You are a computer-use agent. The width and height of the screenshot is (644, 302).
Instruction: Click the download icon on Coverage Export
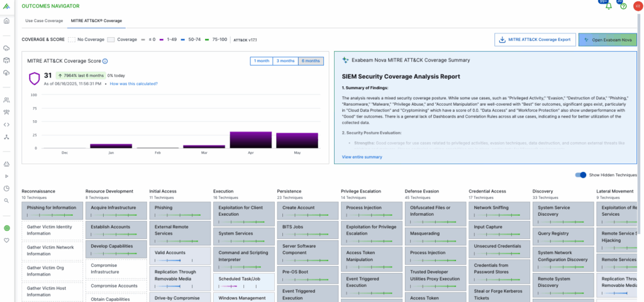pyautogui.click(x=501, y=40)
